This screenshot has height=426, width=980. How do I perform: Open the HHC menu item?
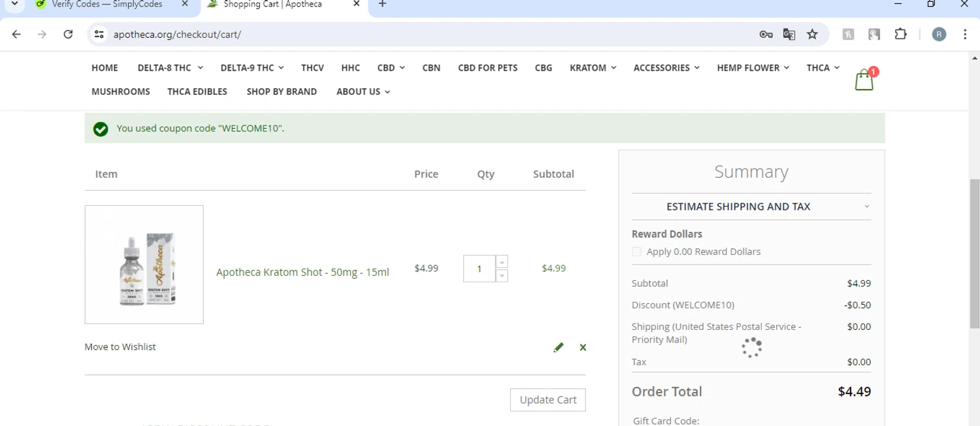[350, 68]
